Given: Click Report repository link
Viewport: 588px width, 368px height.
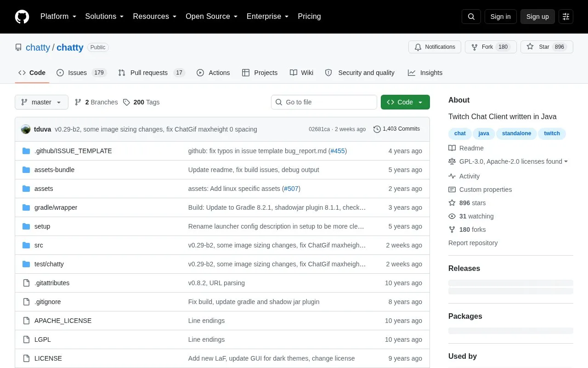Looking at the screenshot, I should pyautogui.click(x=473, y=243).
